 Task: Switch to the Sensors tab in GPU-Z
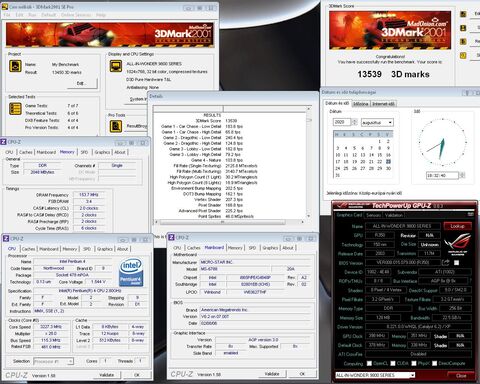(373, 215)
